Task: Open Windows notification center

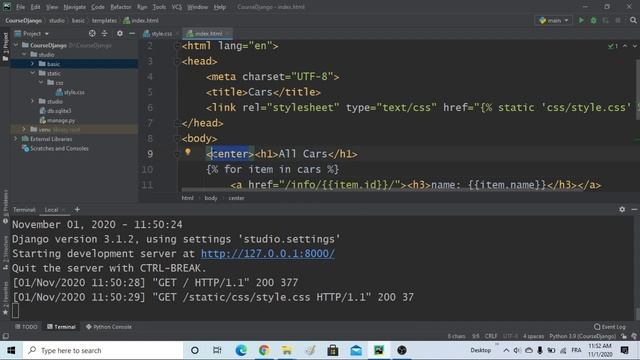Action: [x=624, y=350]
